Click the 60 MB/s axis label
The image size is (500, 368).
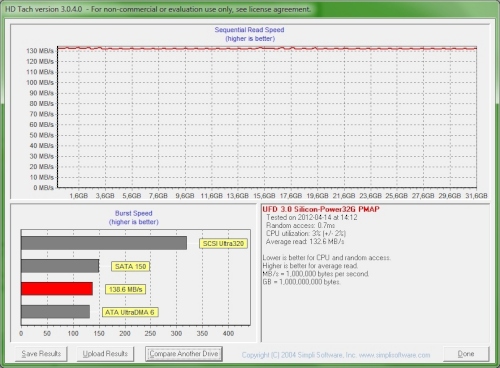(41, 125)
